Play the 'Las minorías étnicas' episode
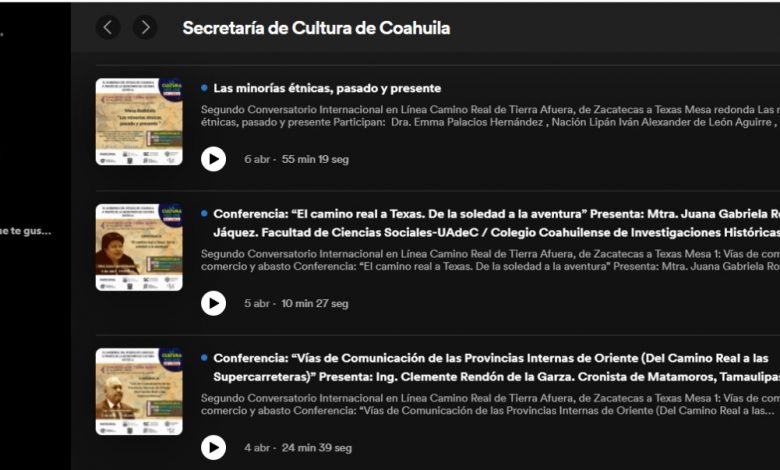The image size is (780, 470). [213, 159]
